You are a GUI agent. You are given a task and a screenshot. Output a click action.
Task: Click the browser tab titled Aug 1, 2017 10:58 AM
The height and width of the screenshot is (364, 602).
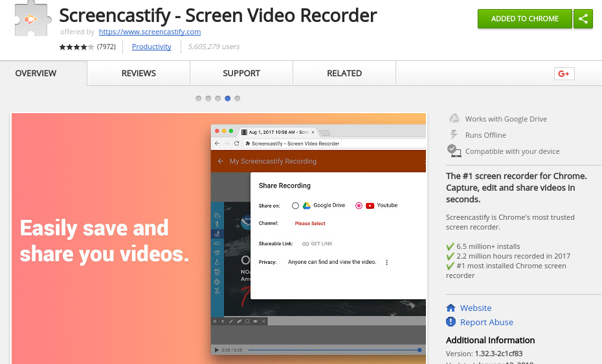point(278,133)
